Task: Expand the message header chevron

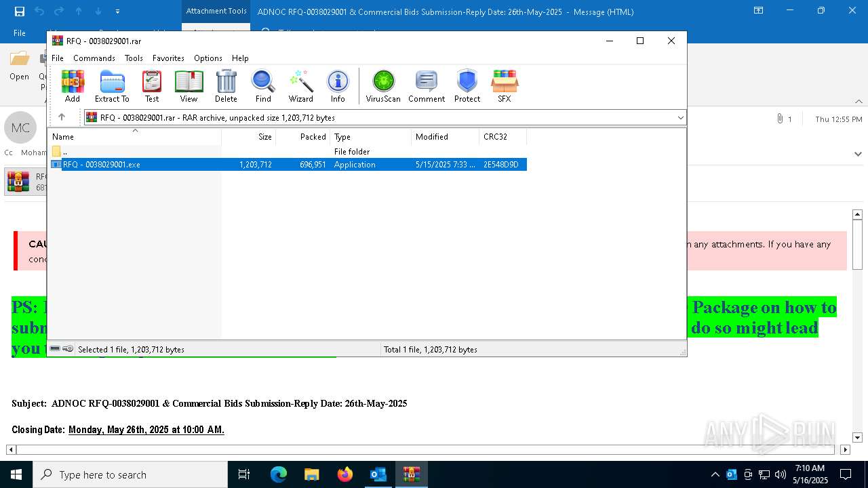Action: tap(858, 154)
